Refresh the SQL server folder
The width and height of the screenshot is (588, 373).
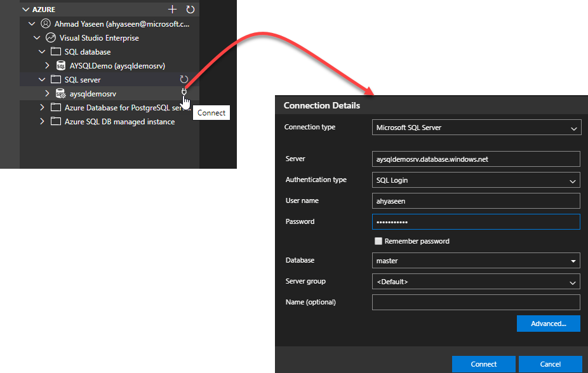pos(184,79)
